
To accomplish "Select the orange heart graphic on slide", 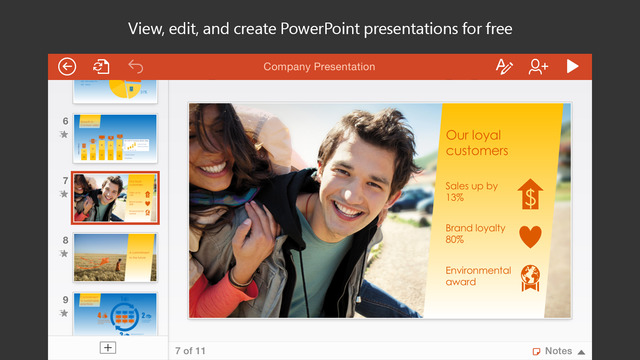I will click(530, 237).
